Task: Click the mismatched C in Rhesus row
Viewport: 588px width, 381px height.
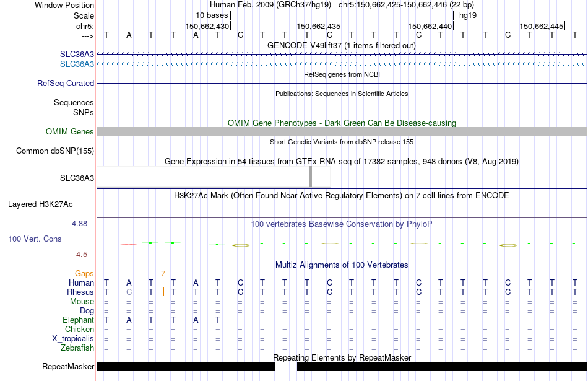Action: click(x=129, y=292)
